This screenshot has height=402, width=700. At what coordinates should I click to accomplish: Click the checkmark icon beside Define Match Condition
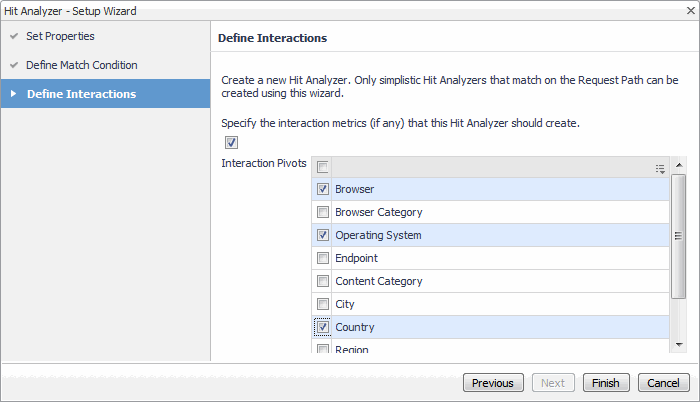(13, 66)
